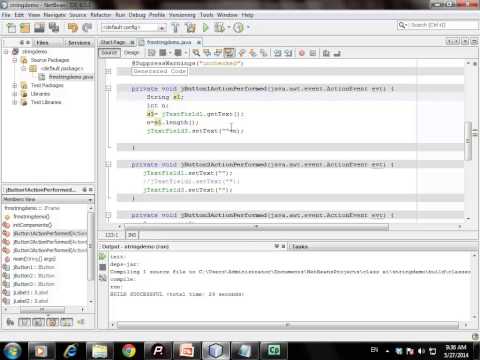Open the Source menu
This screenshot has width=480, height=360.
78,15
